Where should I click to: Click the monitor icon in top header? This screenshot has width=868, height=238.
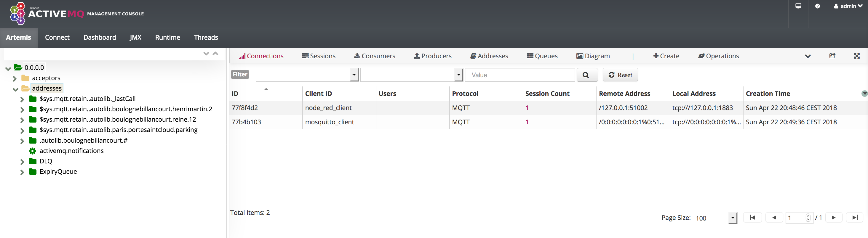[798, 6]
